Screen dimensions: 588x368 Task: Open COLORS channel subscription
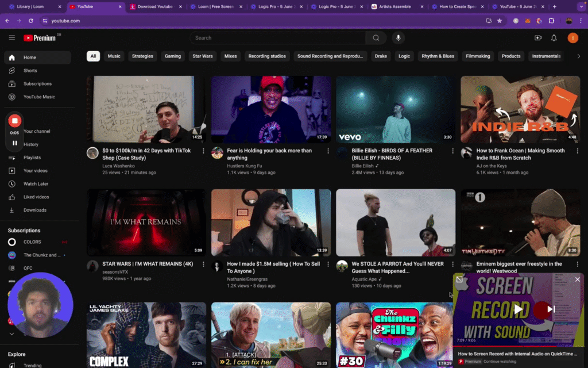(x=37, y=242)
